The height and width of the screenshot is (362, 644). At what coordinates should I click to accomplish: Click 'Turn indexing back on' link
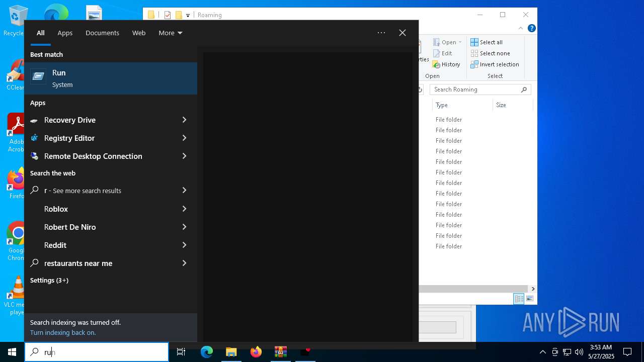[x=63, y=332]
